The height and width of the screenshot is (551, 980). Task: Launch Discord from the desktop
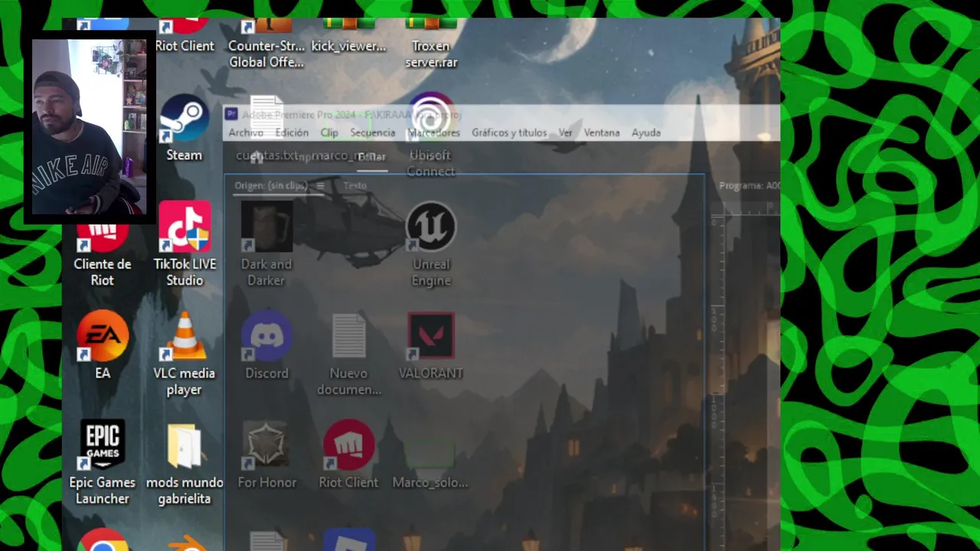point(266,344)
